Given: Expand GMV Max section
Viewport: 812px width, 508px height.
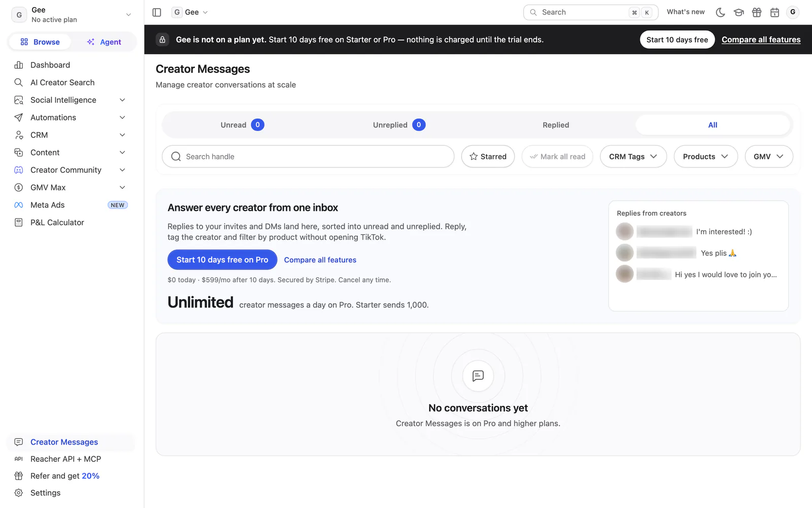Looking at the screenshot, I should [72, 187].
